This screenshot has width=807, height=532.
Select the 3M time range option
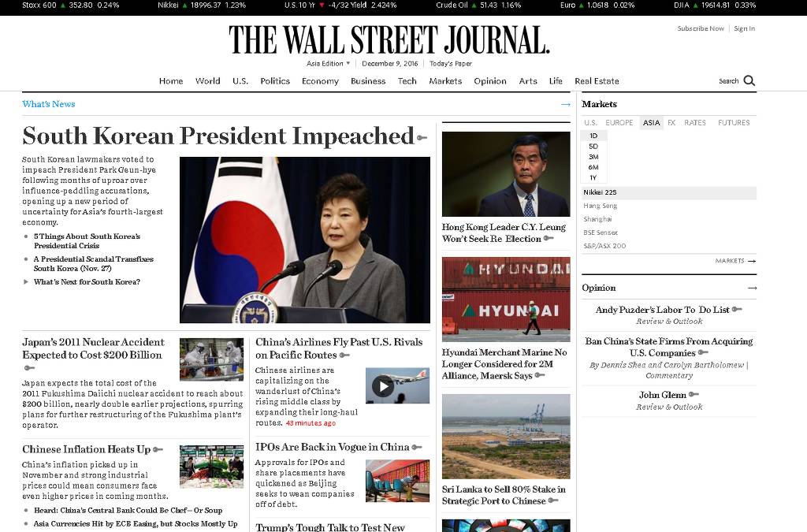pyautogui.click(x=593, y=157)
